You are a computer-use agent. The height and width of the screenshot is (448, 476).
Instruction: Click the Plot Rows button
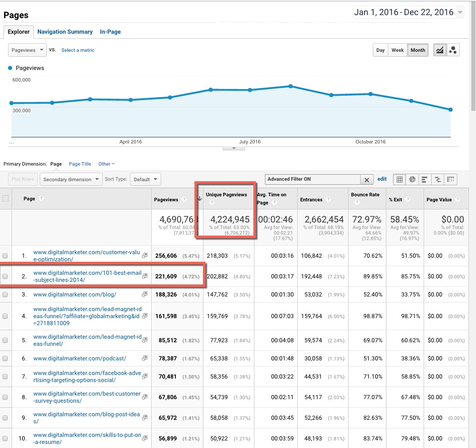click(23, 179)
